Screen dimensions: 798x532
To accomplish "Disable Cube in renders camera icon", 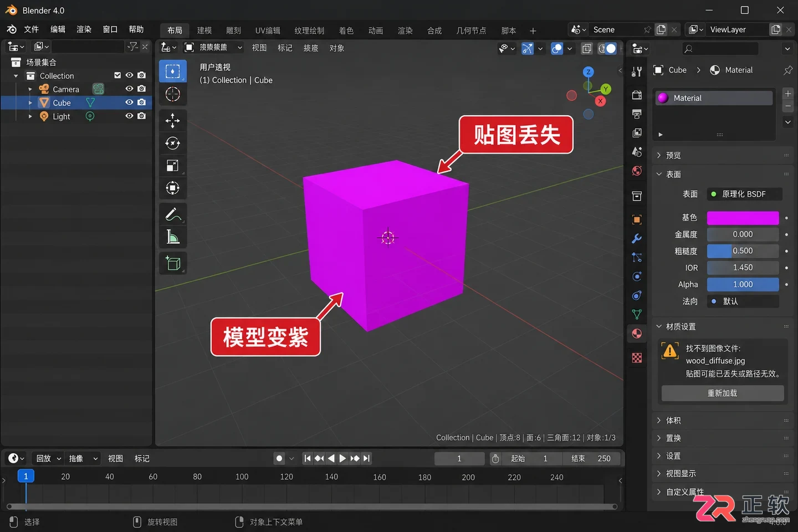I will (x=142, y=103).
